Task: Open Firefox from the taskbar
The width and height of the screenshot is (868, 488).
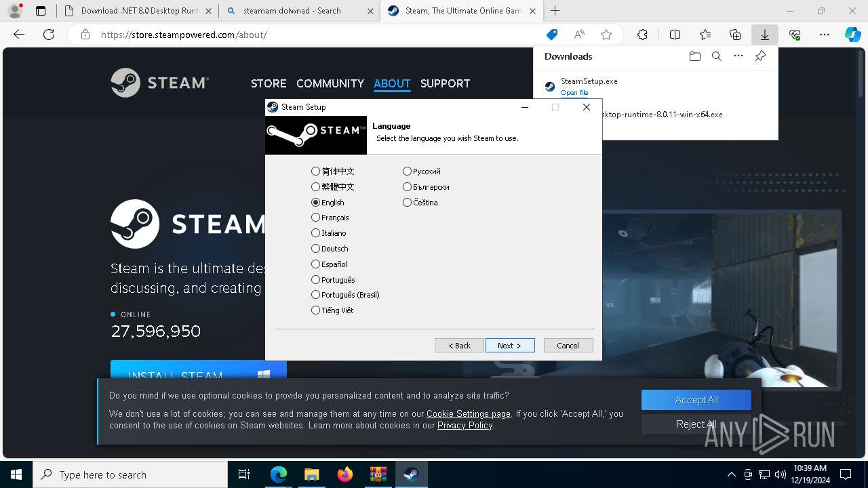Action: (345, 474)
